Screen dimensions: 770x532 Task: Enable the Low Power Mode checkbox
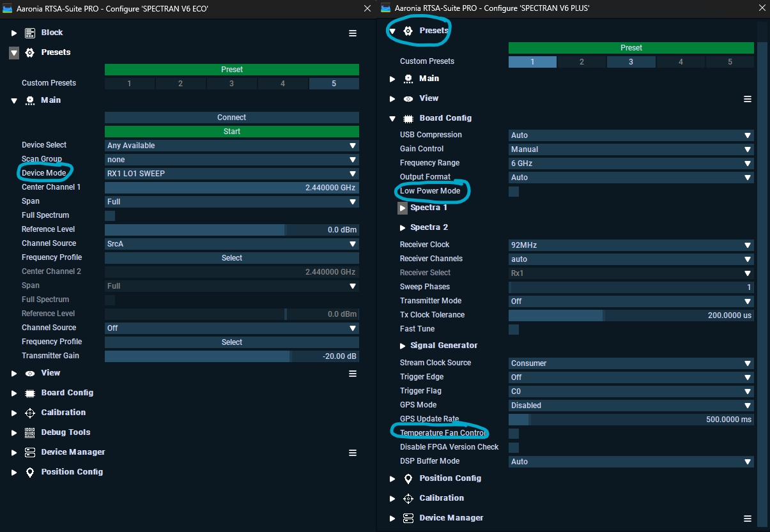[x=514, y=192]
